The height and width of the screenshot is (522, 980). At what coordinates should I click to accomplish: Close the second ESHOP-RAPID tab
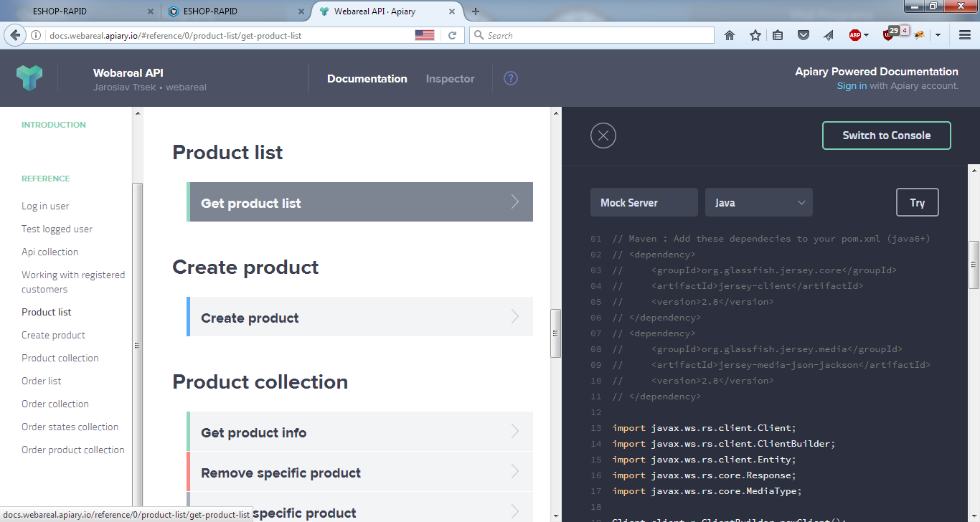pyautogui.click(x=301, y=11)
